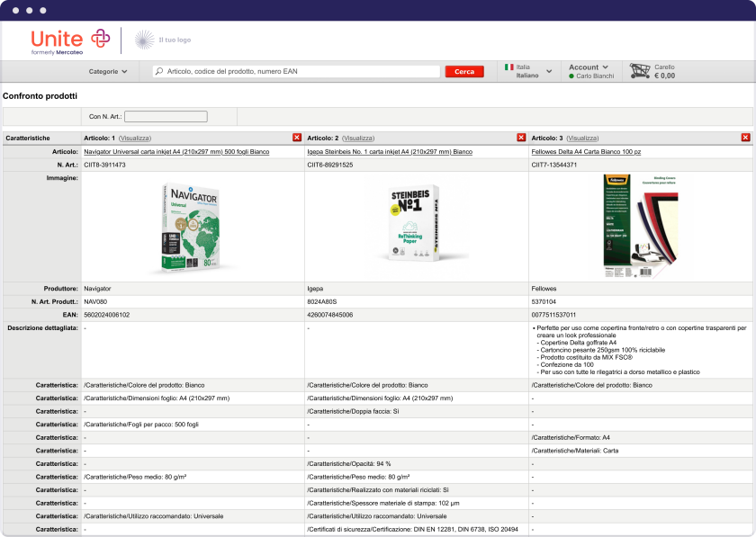The width and height of the screenshot is (756, 537).
Task: Select article number CIIT7-13544371
Action: (554, 165)
